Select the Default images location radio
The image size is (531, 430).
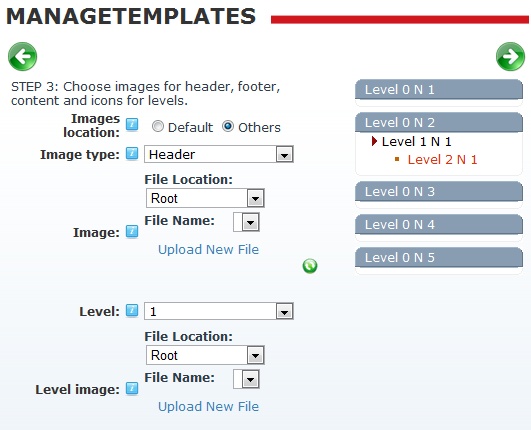157,126
